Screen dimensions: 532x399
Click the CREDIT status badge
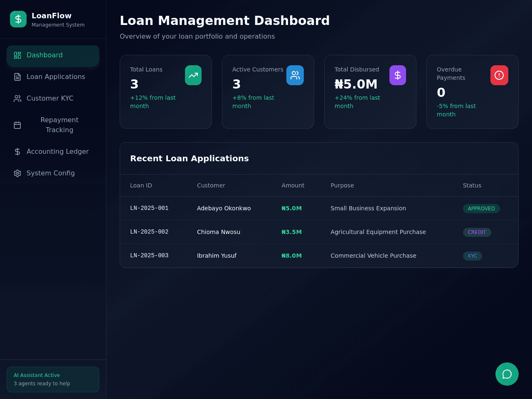pyautogui.click(x=477, y=232)
